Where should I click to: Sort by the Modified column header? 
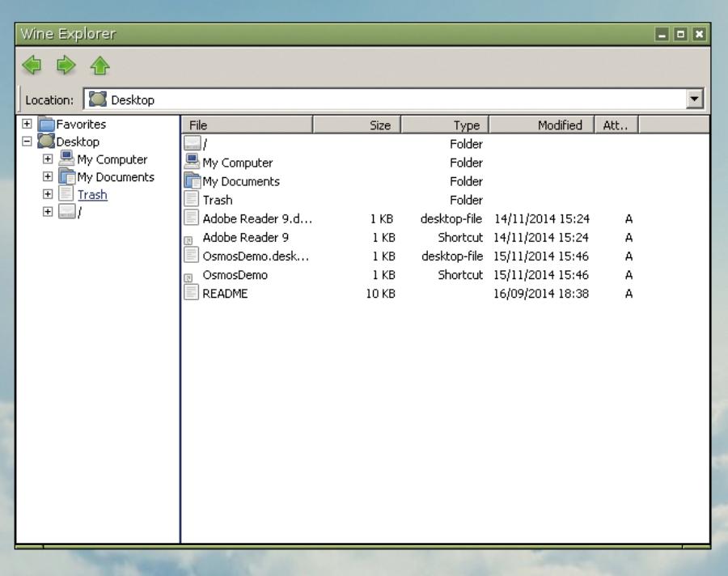pos(542,125)
